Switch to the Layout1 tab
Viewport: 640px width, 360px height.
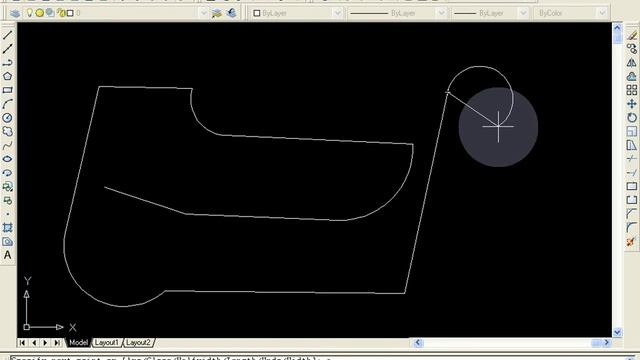107,342
